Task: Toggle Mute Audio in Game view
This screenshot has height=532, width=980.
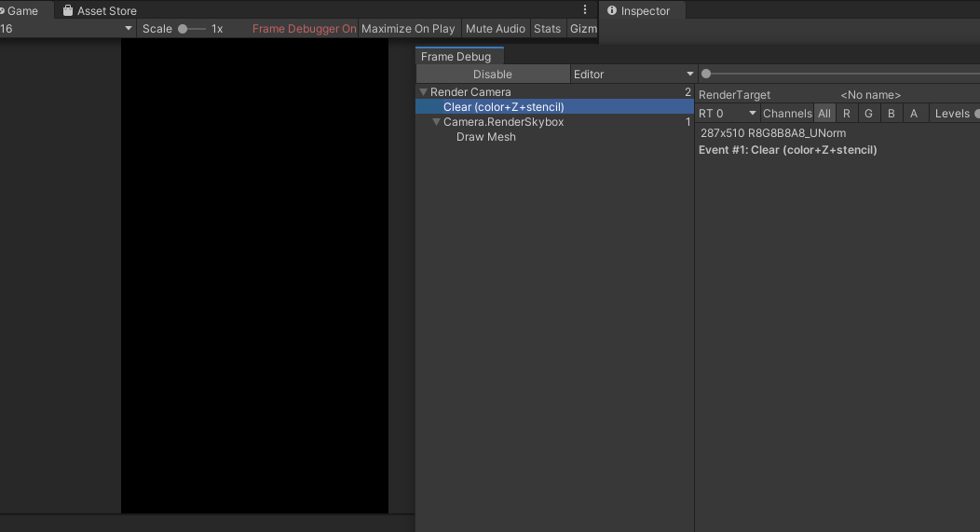Action: (496, 29)
